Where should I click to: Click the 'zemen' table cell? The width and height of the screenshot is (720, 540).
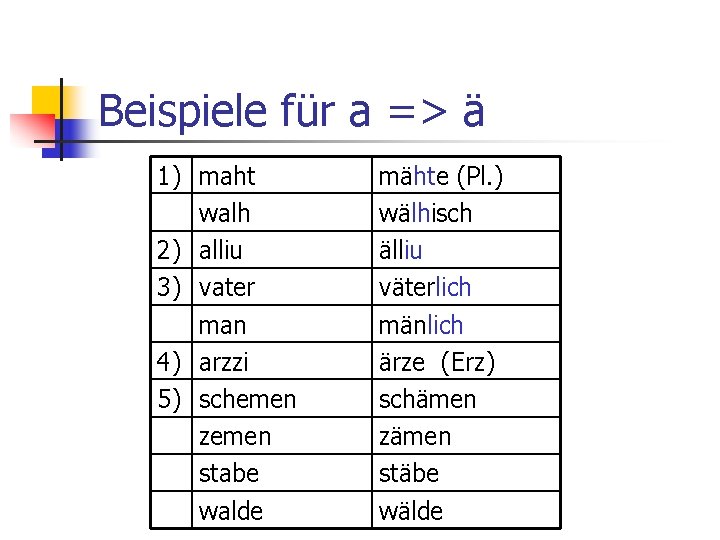click(235, 436)
